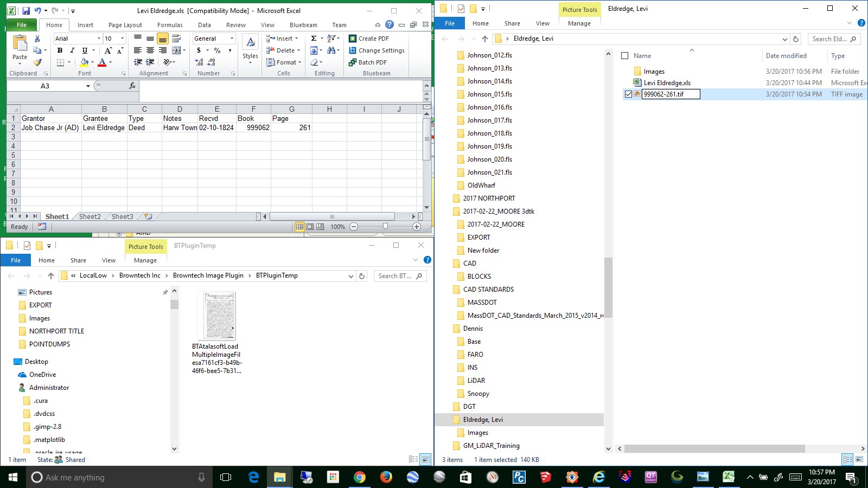Select the NORTHPORT TITLE quick access folder
The height and width of the screenshot is (488, 868).
(56, 331)
